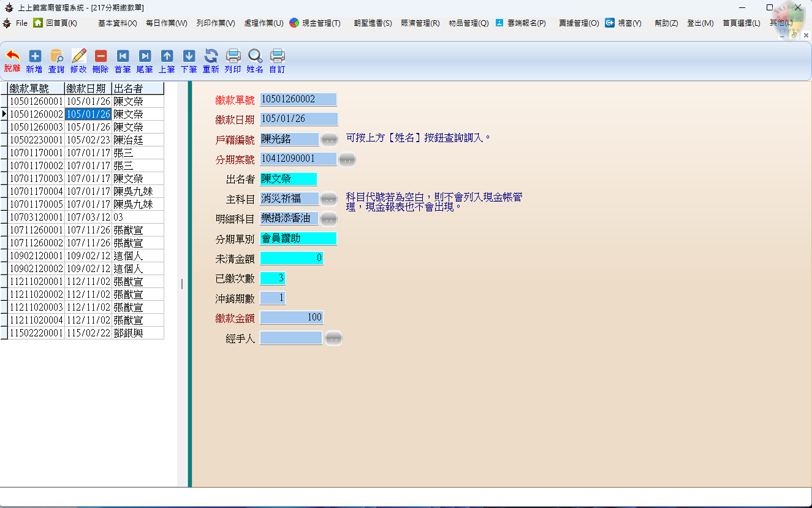Click the 登出(M) logout menu item

(700, 23)
